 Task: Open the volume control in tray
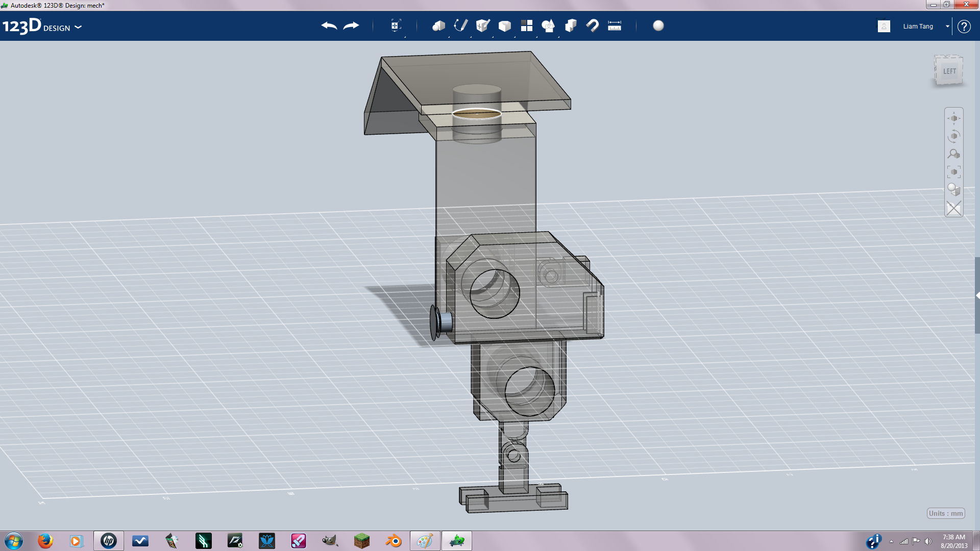point(928,541)
